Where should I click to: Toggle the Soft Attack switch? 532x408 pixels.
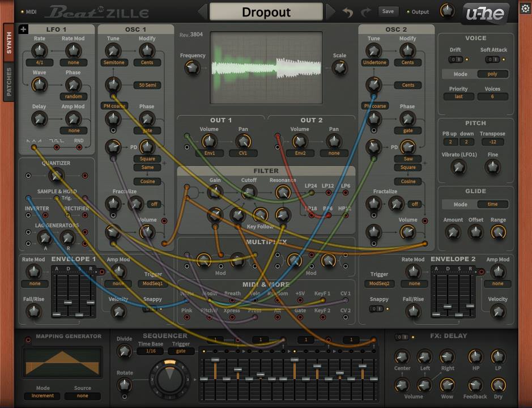pyautogui.click(x=492, y=59)
